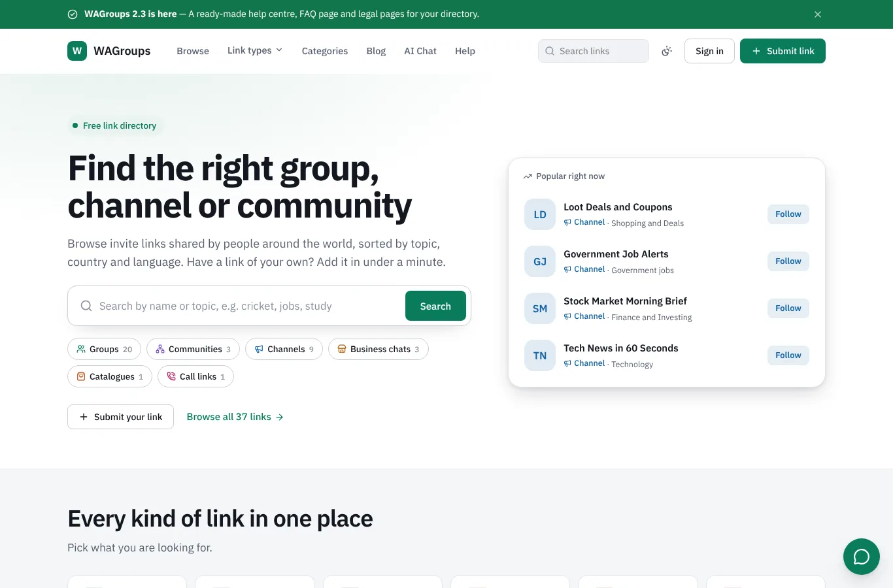The width and height of the screenshot is (893, 588).
Task: Filter by Communities chip
Action: 193,349
